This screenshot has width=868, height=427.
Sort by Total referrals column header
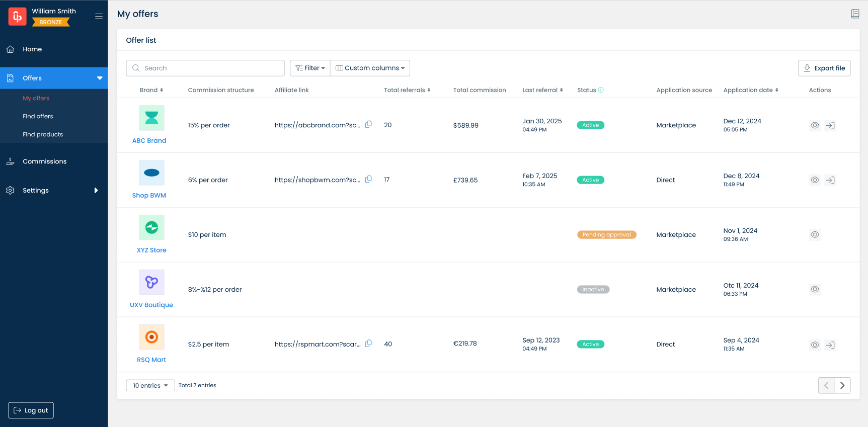(407, 90)
